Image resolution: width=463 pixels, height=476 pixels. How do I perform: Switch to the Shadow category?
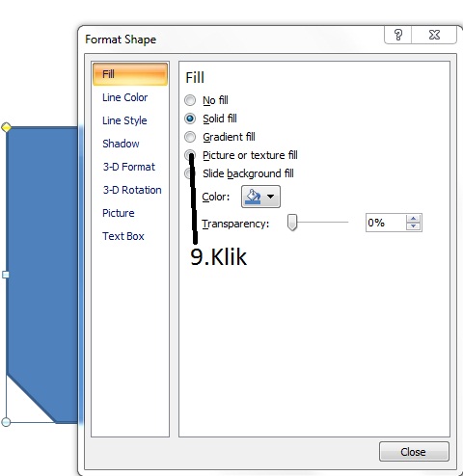click(x=121, y=144)
